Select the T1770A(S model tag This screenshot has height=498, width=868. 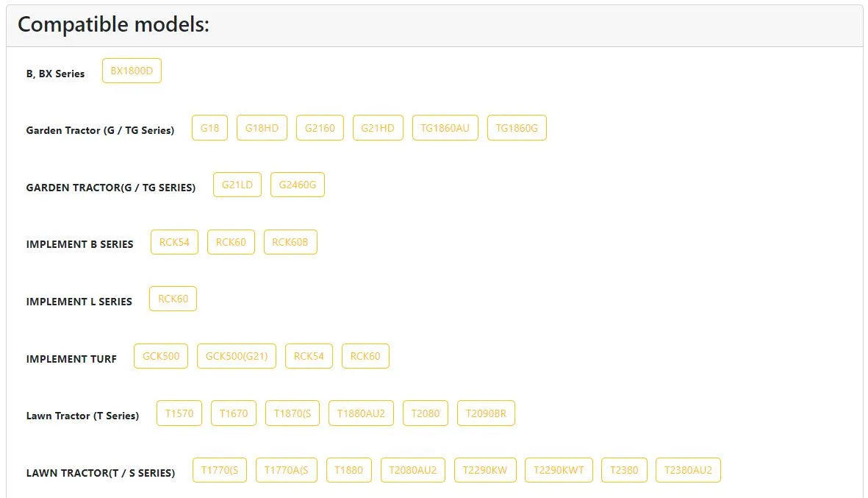[x=287, y=470]
